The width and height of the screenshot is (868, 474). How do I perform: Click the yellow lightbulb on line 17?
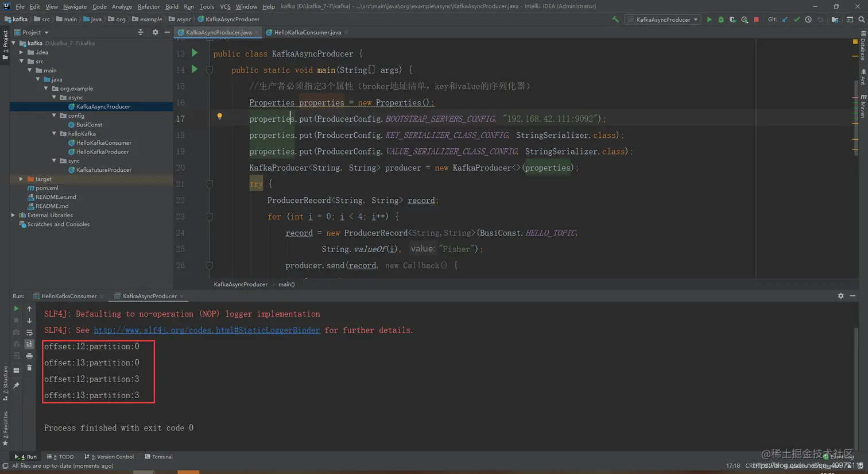click(219, 117)
